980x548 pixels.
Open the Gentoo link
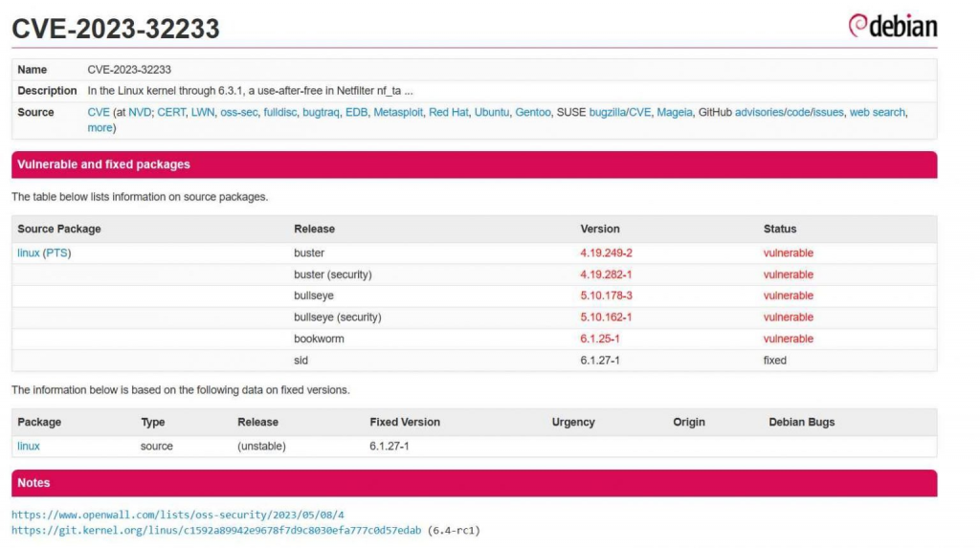(533, 112)
